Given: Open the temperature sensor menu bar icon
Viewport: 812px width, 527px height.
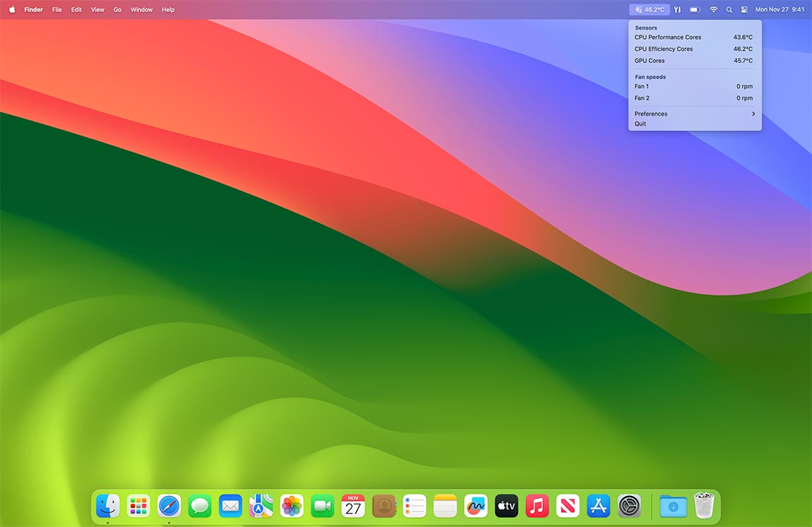Looking at the screenshot, I should pos(648,9).
